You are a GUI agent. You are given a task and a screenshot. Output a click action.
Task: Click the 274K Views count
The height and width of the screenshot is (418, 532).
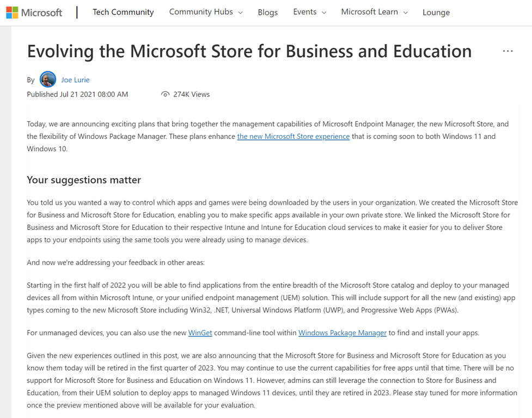[x=191, y=94]
